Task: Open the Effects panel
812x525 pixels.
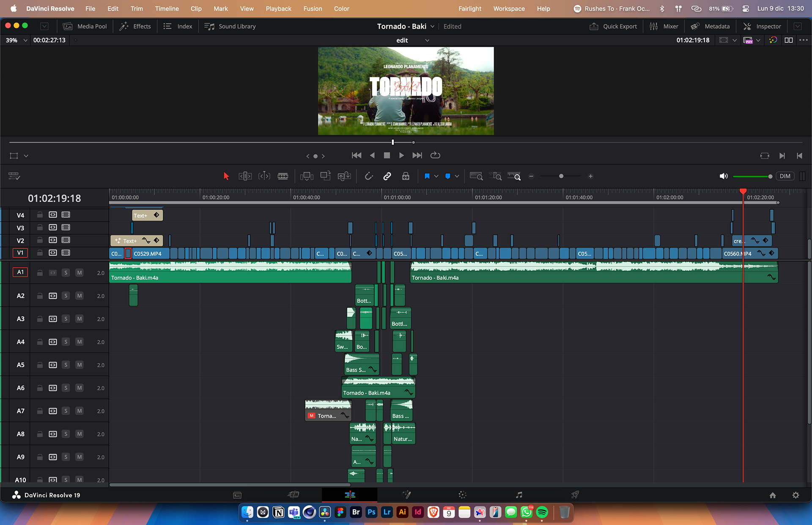Action: (x=135, y=26)
